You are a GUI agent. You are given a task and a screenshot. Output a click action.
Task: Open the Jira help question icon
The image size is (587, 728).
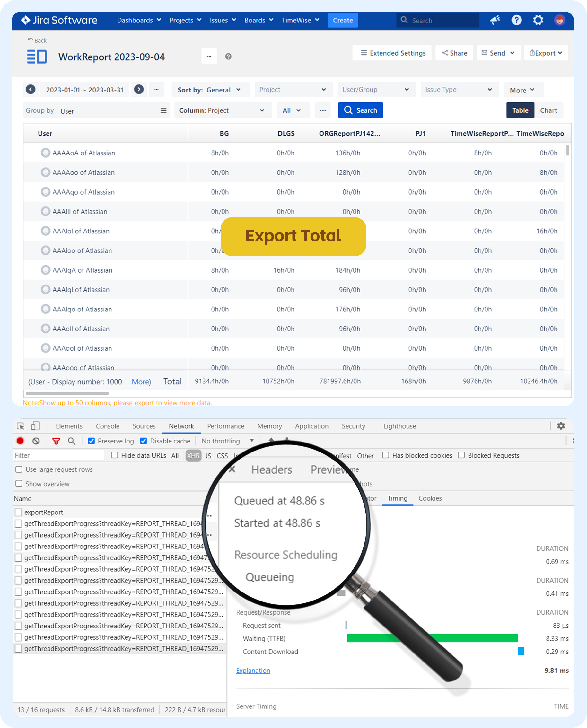coord(516,20)
